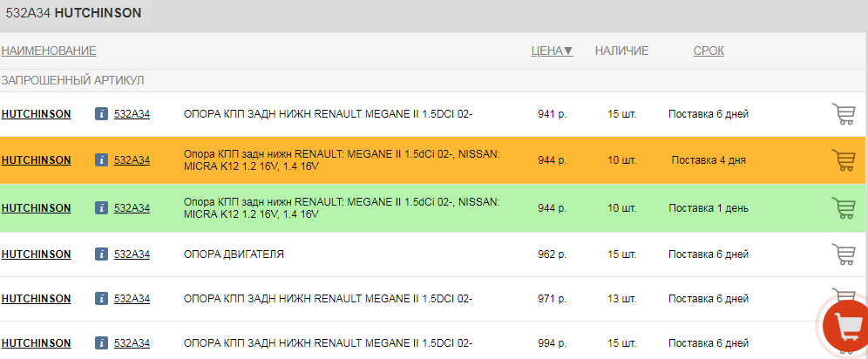Open HUTCHINSON brand link in 994 р. row
868x359 pixels.
coord(36,343)
